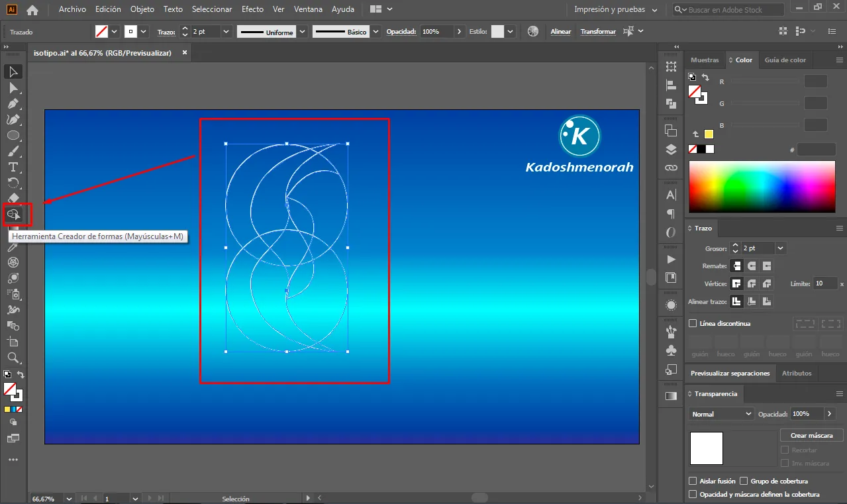Image resolution: width=847 pixels, height=504 pixels.
Task: Select the Paintbrush tool
Action: click(13, 151)
